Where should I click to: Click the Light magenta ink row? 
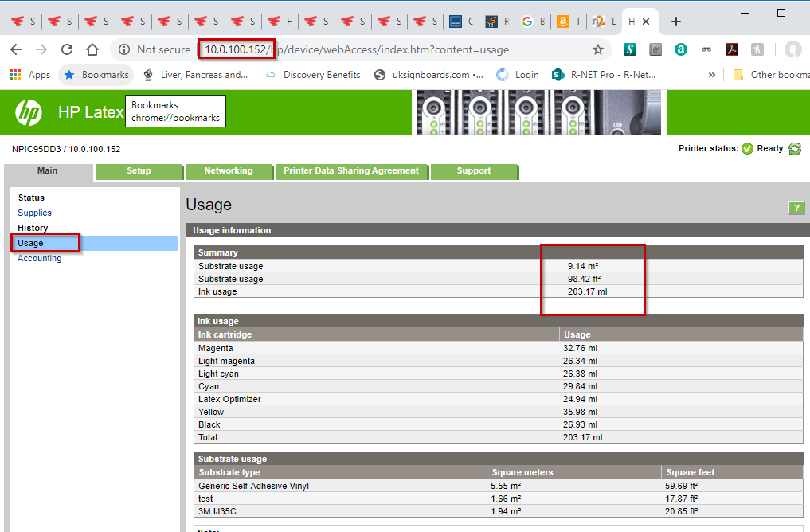pyautogui.click(x=499, y=361)
